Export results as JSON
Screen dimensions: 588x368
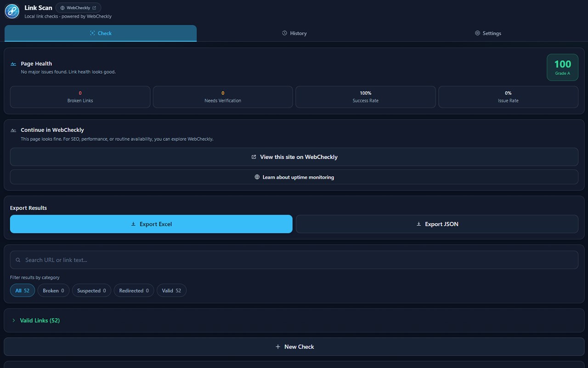point(437,224)
